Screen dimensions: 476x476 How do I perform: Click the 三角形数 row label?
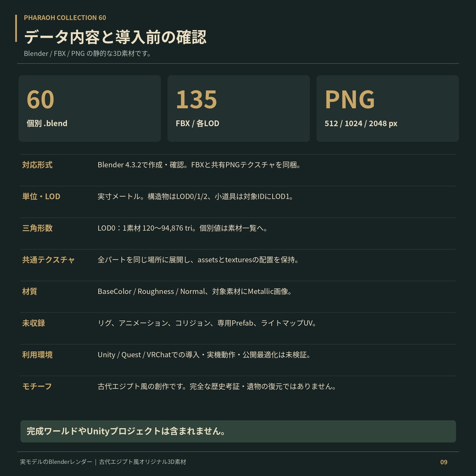[37, 228]
